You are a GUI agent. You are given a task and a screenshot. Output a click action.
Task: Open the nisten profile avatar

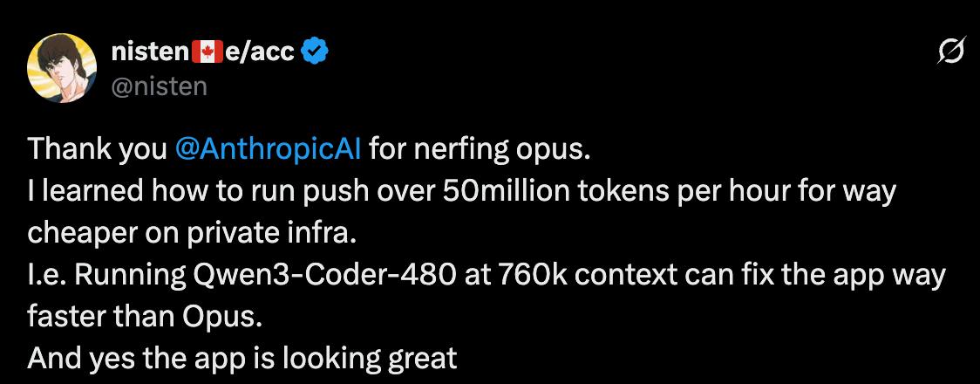click(x=60, y=69)
